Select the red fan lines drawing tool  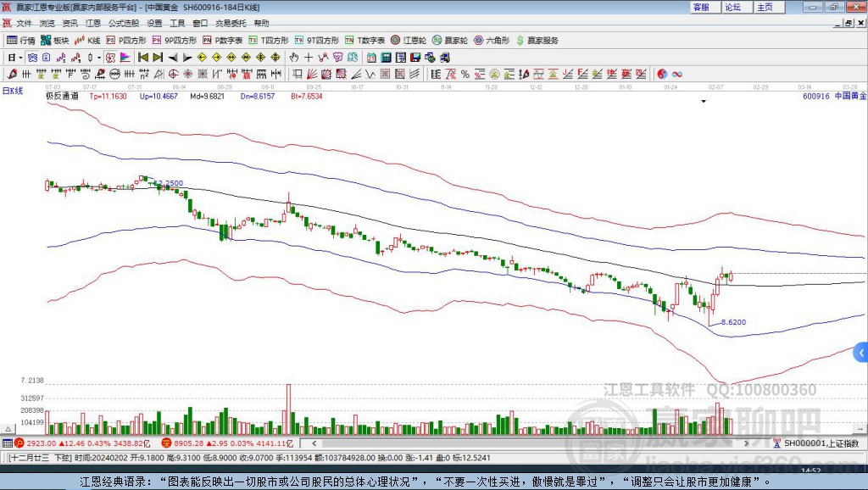coord(312,74)
